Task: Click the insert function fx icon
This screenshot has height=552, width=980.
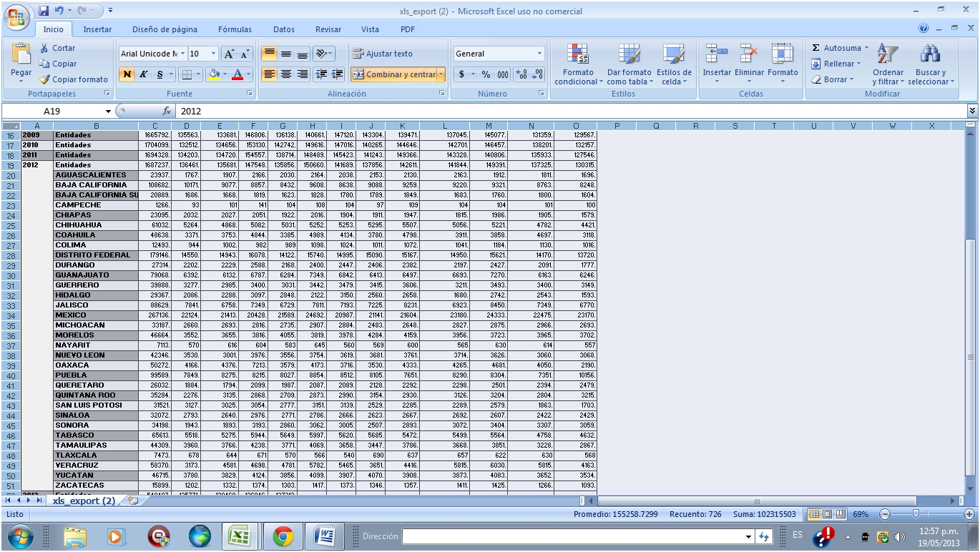Action: [x=167, y=112]
